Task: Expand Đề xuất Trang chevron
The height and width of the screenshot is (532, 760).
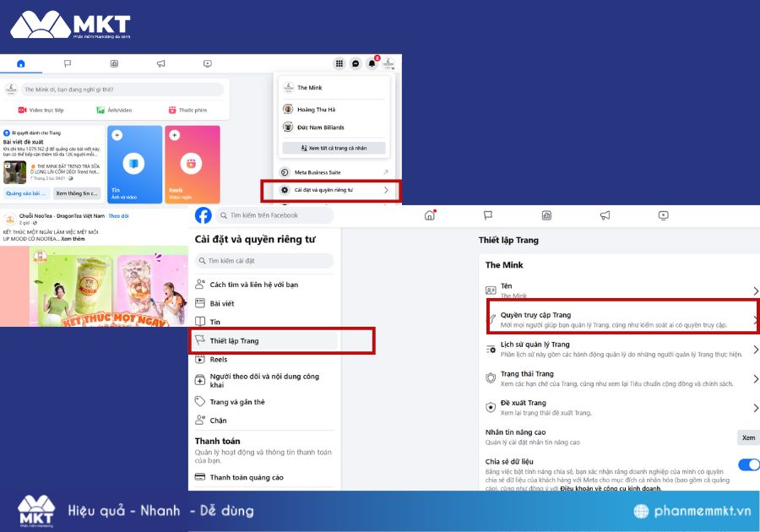Action: (755, 408)
